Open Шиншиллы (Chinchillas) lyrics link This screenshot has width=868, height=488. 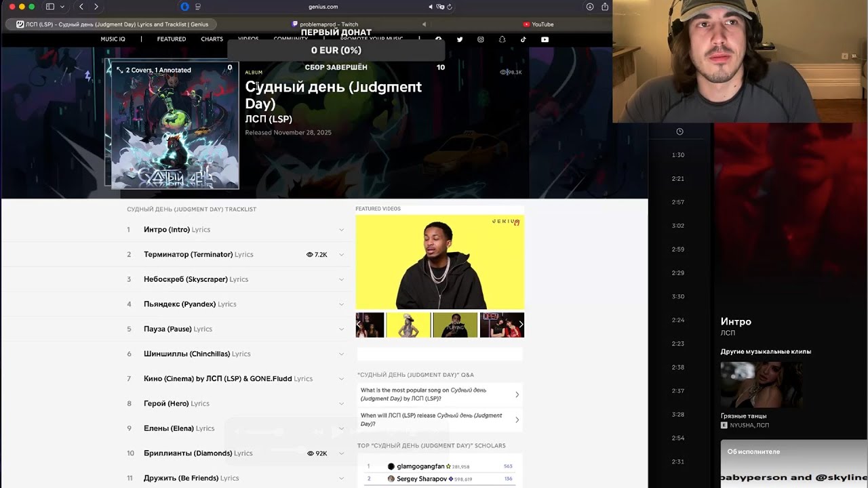coord(197,354)
